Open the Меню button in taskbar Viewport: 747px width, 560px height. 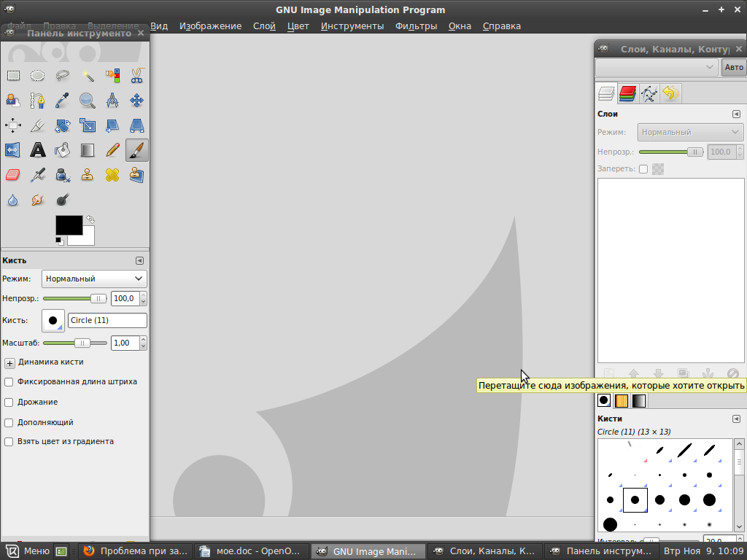(x=27, y=551)
